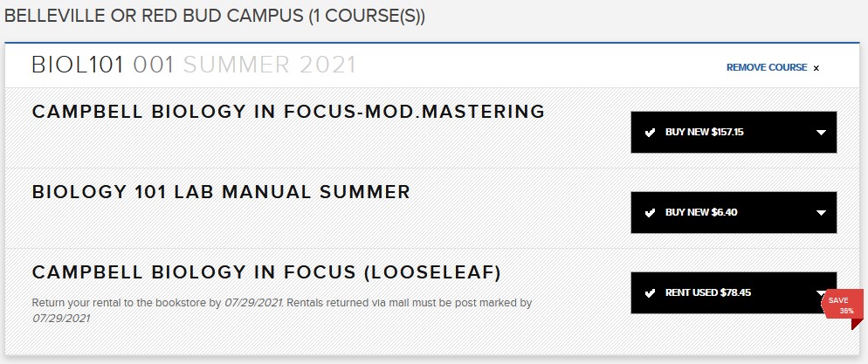This screenshot has width=868, height=364.
Task: Select the Biology 101 Lab Manual Summer title
Action: point(221,192)
